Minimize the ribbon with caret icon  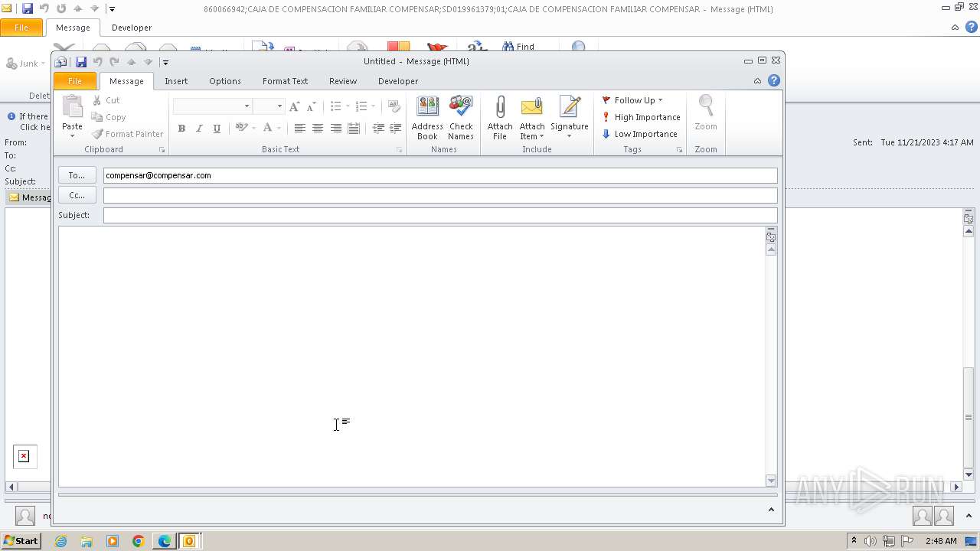(757, 81)
